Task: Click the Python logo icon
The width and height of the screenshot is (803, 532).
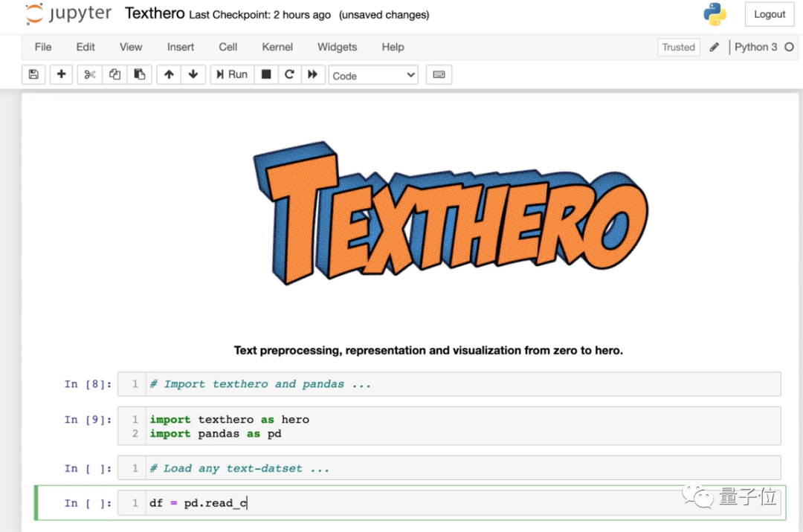Action: pyautogui.click(x=715, y=14)
